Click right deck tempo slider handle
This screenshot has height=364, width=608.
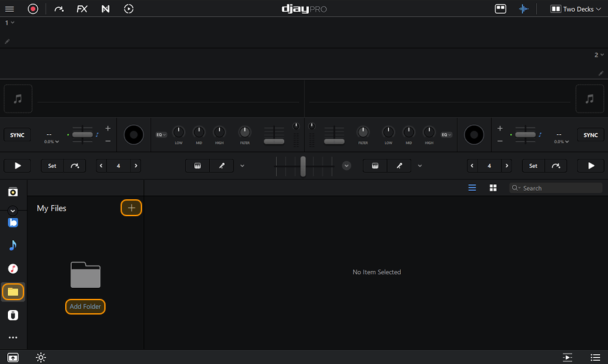(525, 135)
